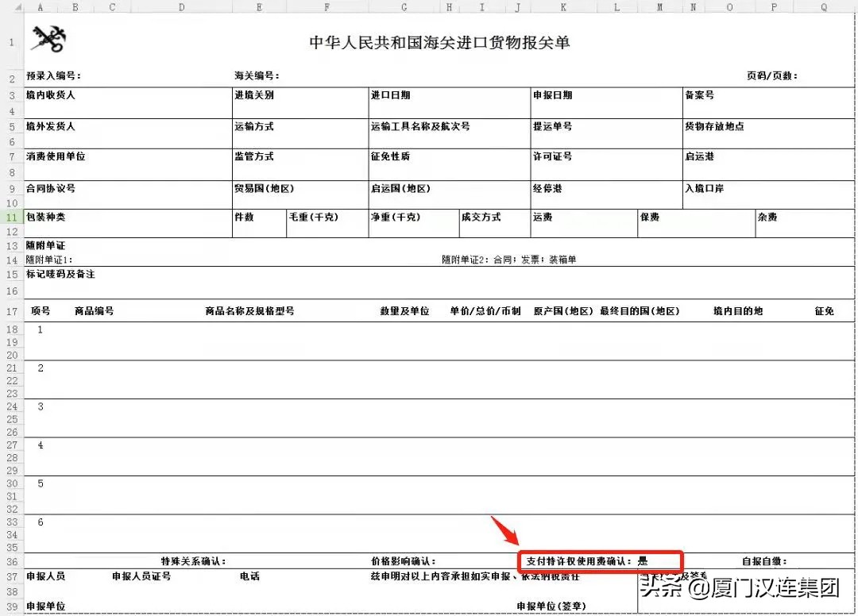
Task: Select row number 17
Action: [x=10, y=310]
